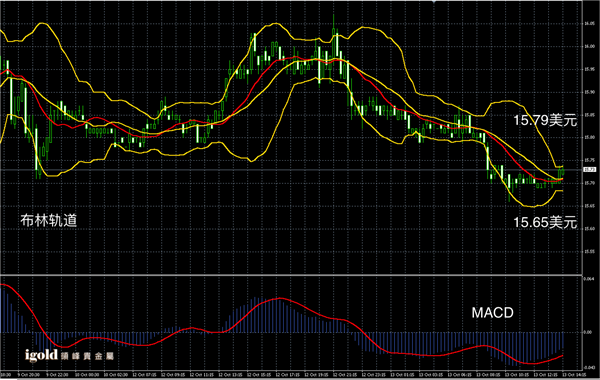600x380 pixels.
Task: Click the 15.60 price axis label
Action: click(589, 229)
